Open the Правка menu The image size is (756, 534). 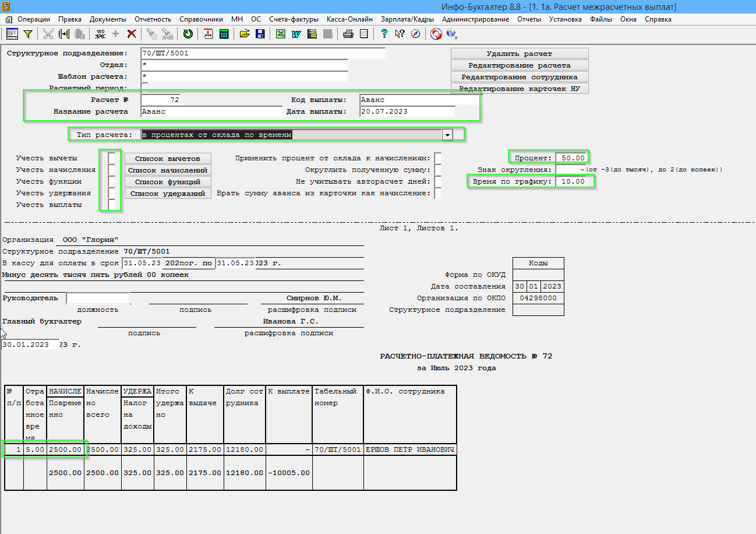(70, 19)
